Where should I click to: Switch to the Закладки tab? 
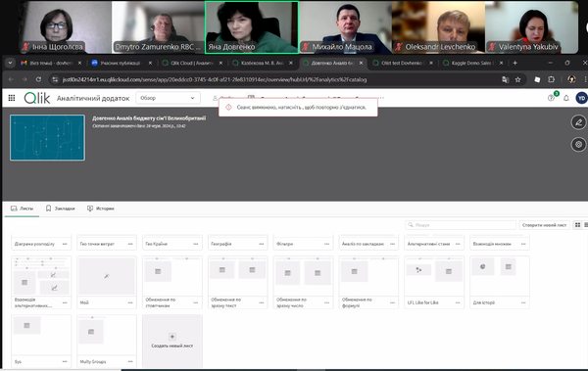click(x=61, y=209)
